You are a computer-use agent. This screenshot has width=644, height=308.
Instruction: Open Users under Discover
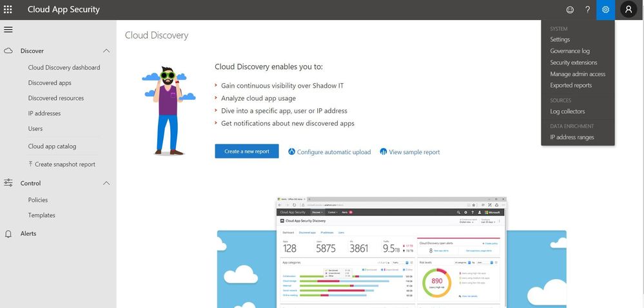pyautogui.click(x=35, y=128)
